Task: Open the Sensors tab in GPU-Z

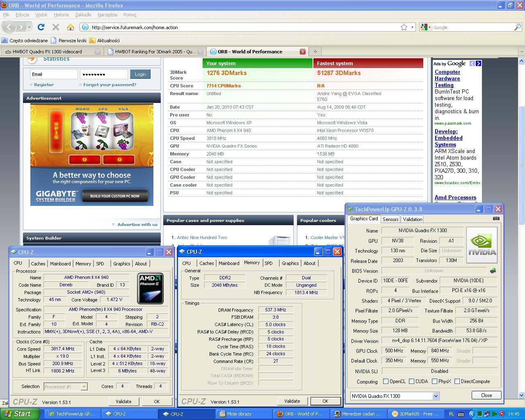Action: click(390, 219)
